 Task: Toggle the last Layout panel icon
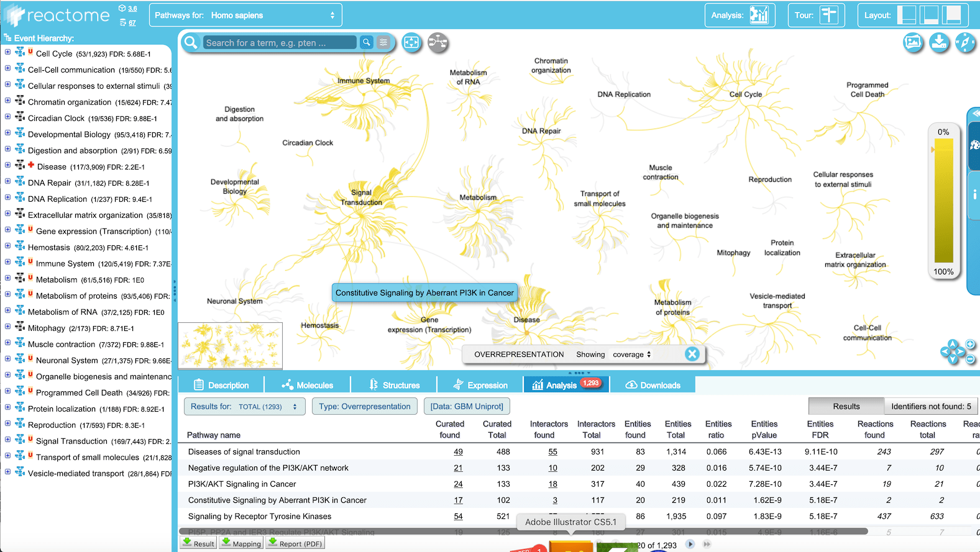coord(951,15)
